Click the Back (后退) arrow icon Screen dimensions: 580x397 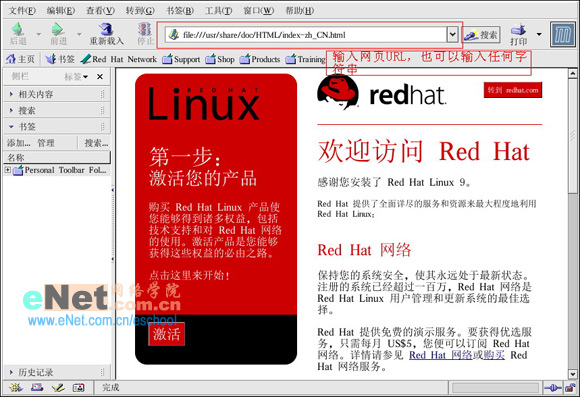coord(18,30)
